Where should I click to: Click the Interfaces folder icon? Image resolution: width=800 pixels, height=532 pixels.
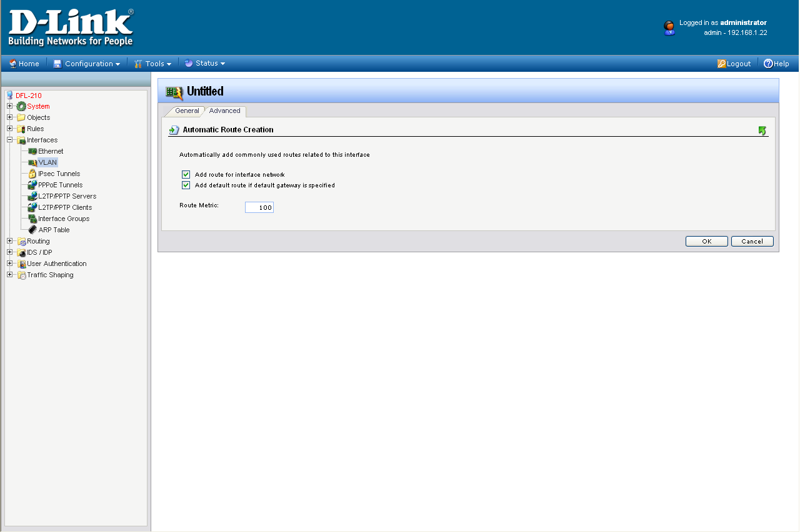pyautogui.click(x=21, y=140)
